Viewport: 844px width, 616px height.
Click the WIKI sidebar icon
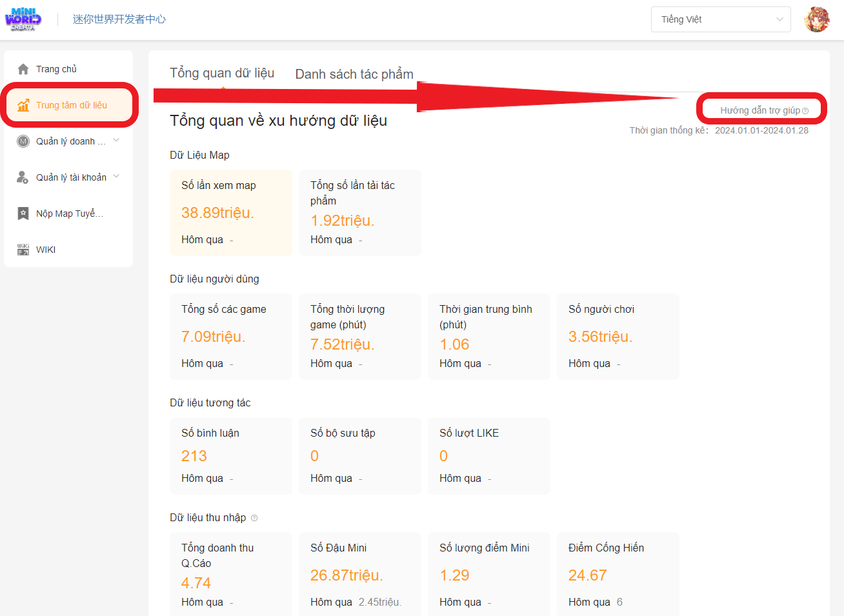(x=23, y=250)
